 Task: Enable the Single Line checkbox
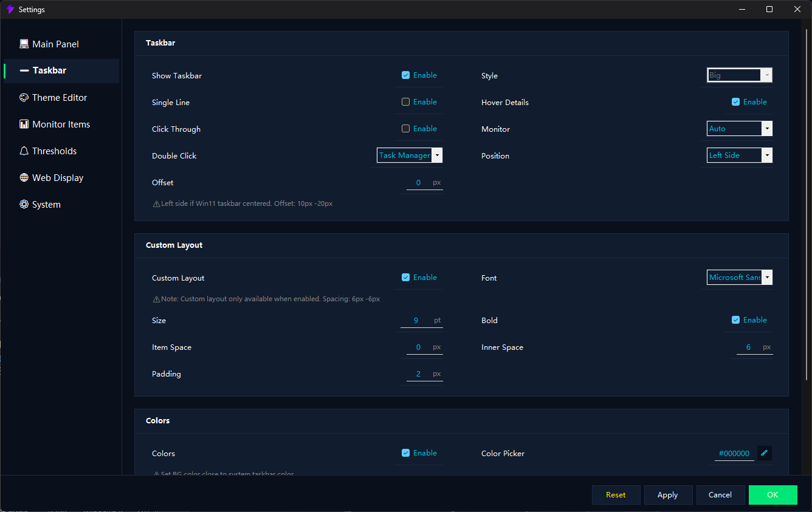(405, 102)
